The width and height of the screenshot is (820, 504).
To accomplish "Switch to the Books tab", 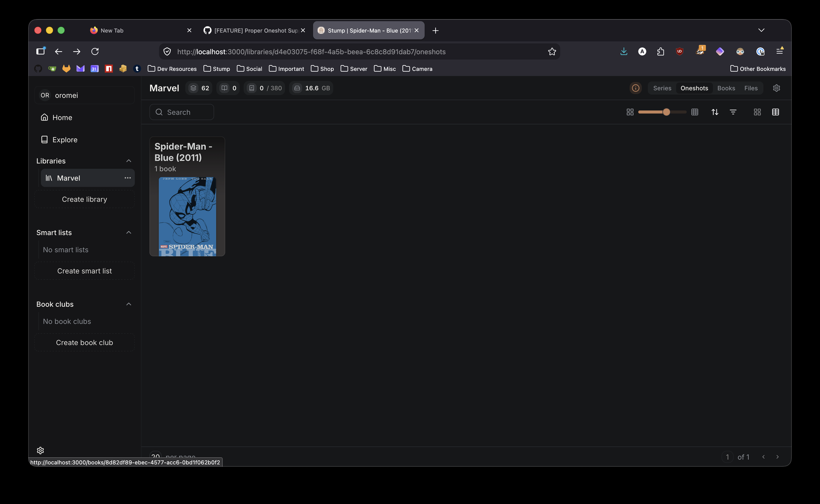I will 726,88.
